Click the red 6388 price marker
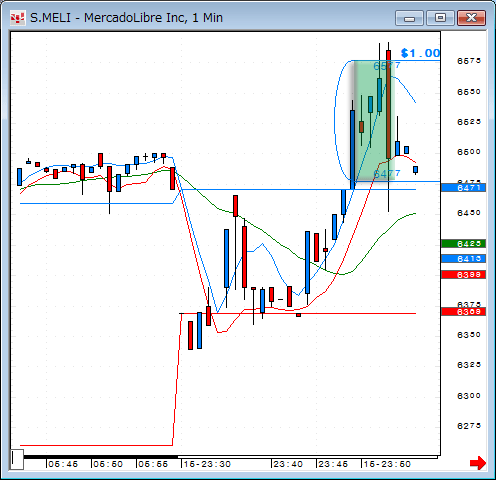 pos(463,275)
